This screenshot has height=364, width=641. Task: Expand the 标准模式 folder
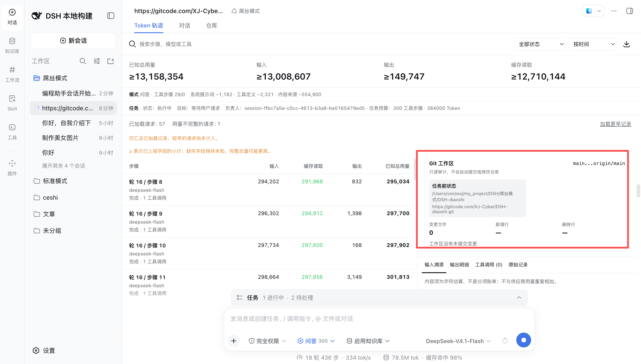pyautogui.click(x=73, y=181)
